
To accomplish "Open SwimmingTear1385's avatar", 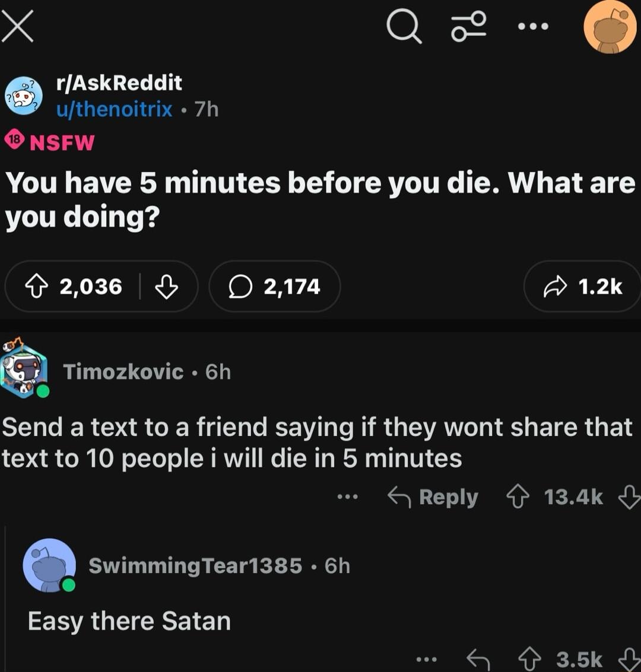I will click(x=50, y=565).
